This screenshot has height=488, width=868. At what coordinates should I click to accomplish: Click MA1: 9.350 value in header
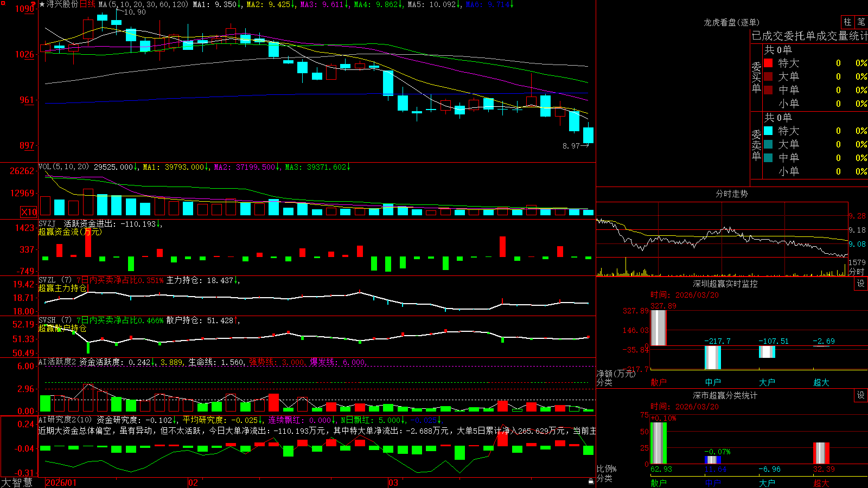216,4
